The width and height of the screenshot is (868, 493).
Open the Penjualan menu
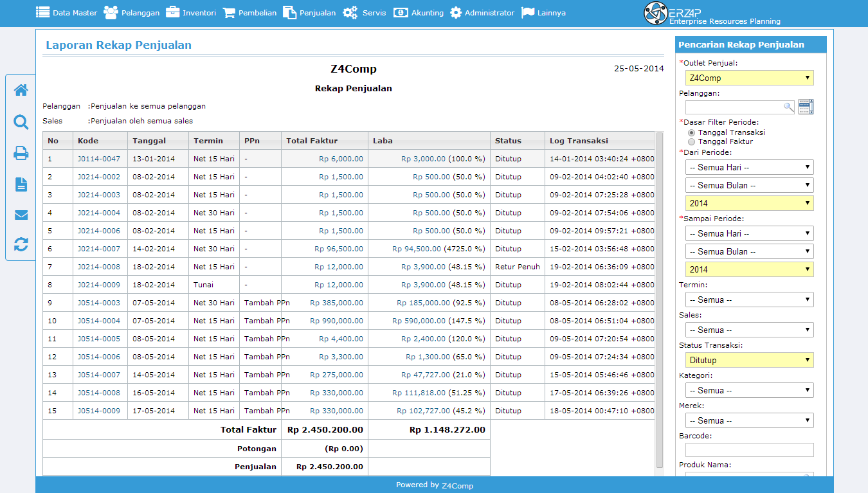coord(309,12)
